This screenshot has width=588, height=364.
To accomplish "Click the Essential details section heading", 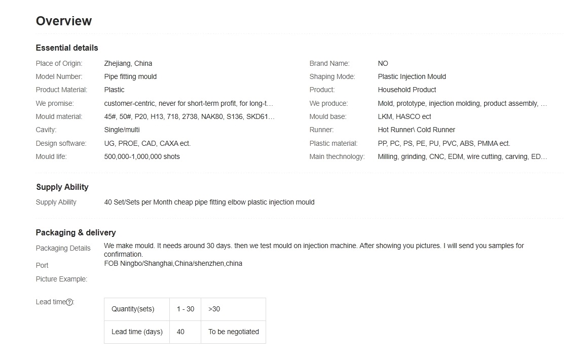I will pos(67,48).
